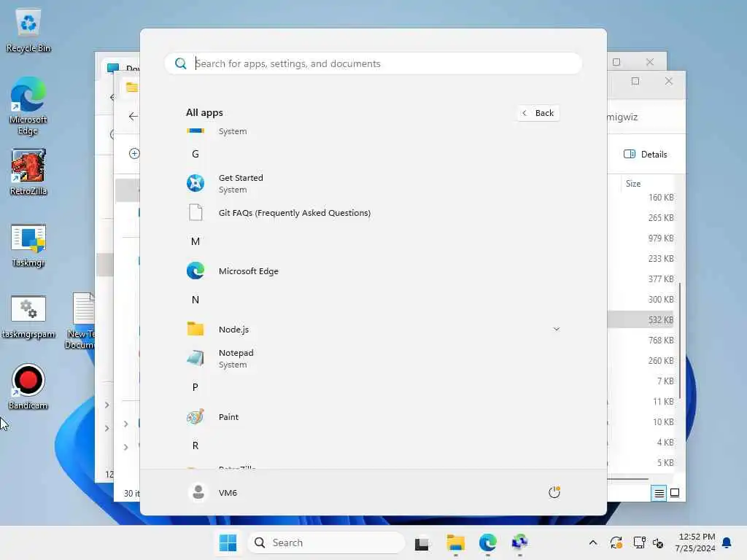Viewport: 747px width, 560px height.
Task: Jump to letter M in All apps
Action: click(x=196, y=241)
